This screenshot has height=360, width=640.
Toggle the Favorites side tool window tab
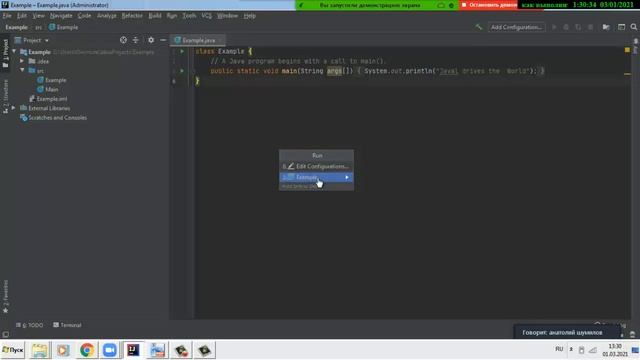[5, 296]
